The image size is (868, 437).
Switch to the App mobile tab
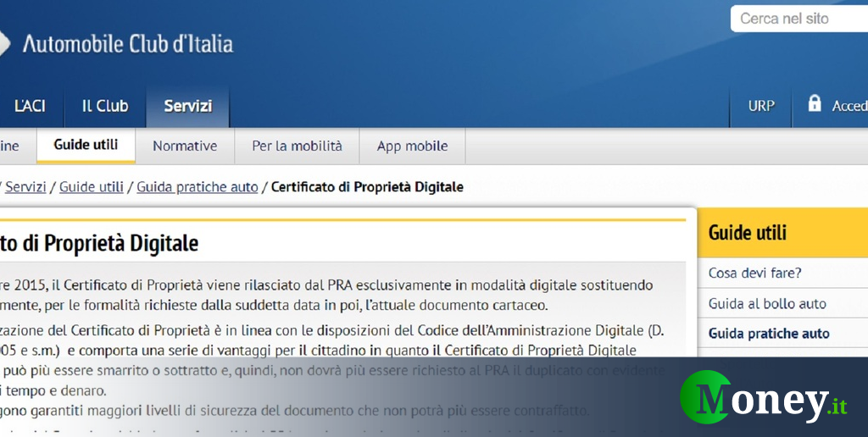pos(413,146)
